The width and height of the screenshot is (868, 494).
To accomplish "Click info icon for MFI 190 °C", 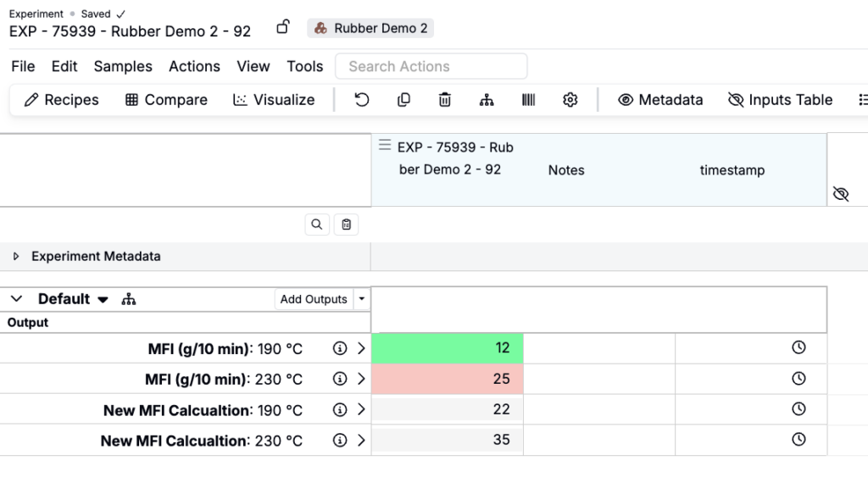I will click(x=340, y=348).
